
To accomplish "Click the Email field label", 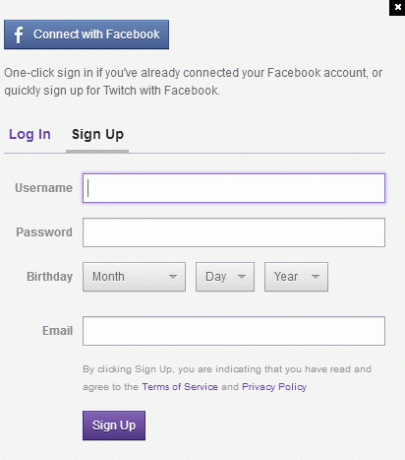I will [57, 331].
